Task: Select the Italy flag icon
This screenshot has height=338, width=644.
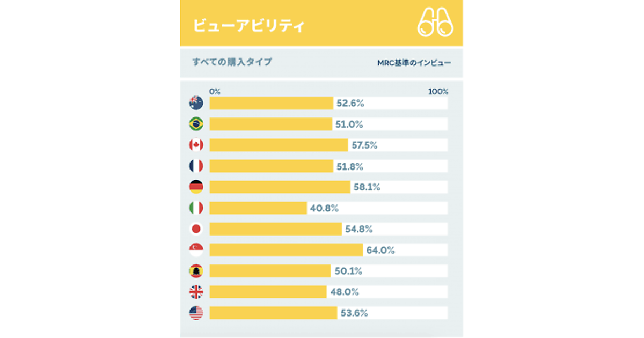Action: (x=196, y=208)
